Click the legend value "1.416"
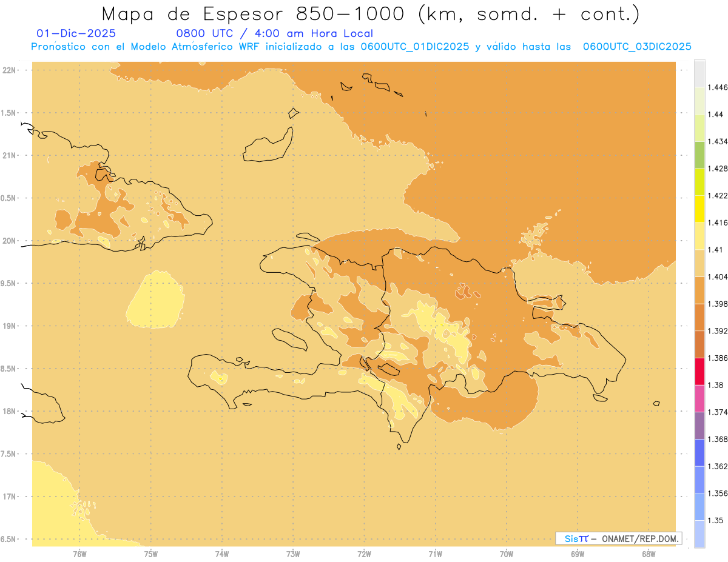The image size is (728, 562). coord(718,222)
